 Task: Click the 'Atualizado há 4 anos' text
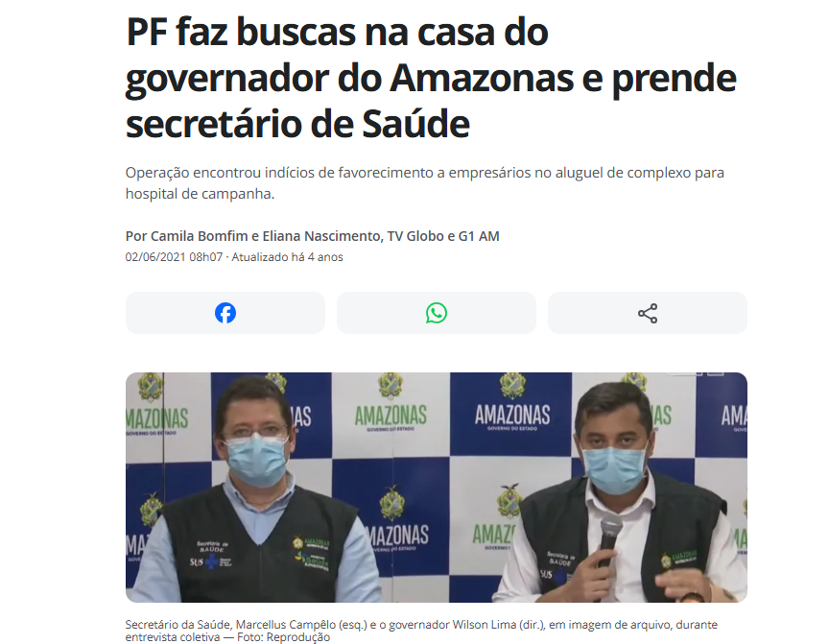click(x=287, y=257)
